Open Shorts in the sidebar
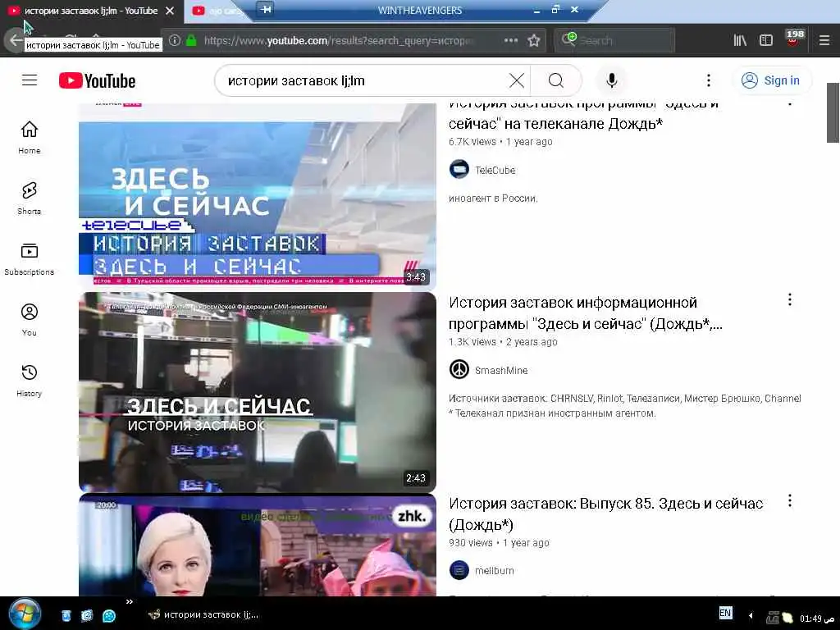840x630 pixels. click(x=30, y=199)
